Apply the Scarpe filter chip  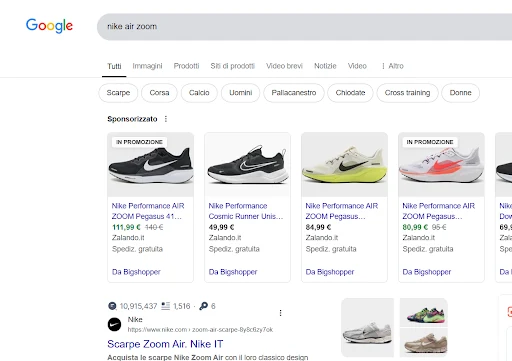[x=118, y=93]
